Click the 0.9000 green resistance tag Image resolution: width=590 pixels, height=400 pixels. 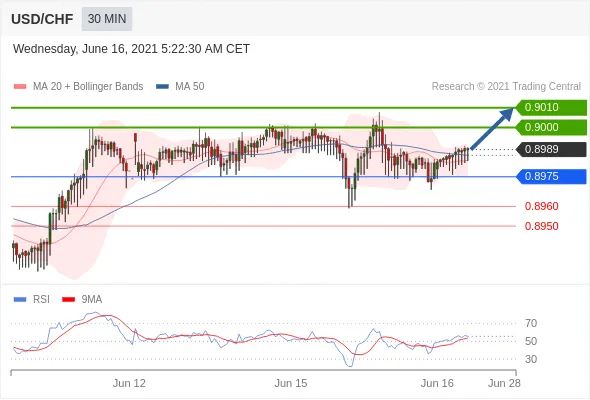[551, 127]
